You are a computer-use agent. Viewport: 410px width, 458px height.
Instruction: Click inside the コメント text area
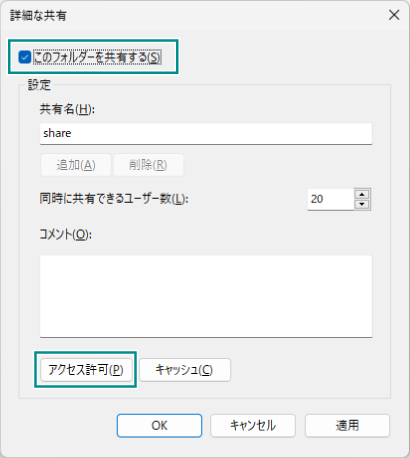point(206,296)
